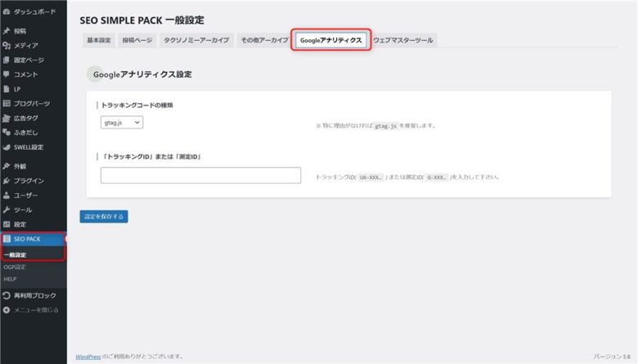Open the 広告タグ menu label

26,119
